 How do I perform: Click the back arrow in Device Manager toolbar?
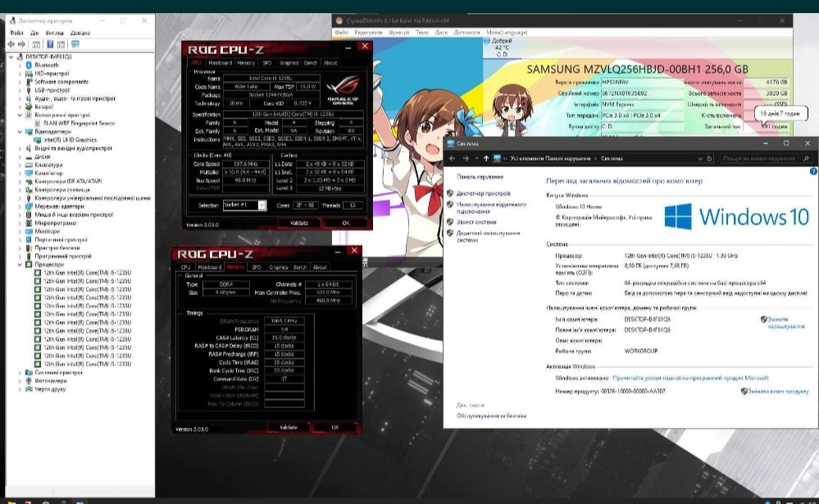tap(12, 43)
